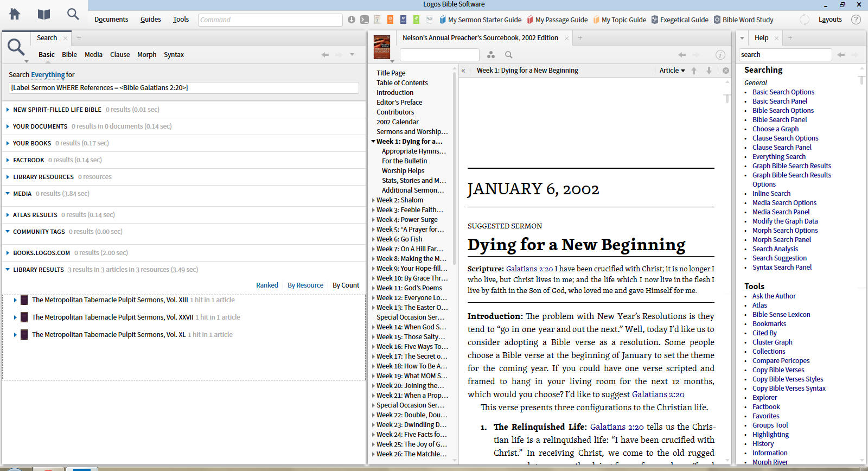This screenshot has height=471, width=868.
Task: Open Search panel history dropdown arrow
Action: [352, 55]
